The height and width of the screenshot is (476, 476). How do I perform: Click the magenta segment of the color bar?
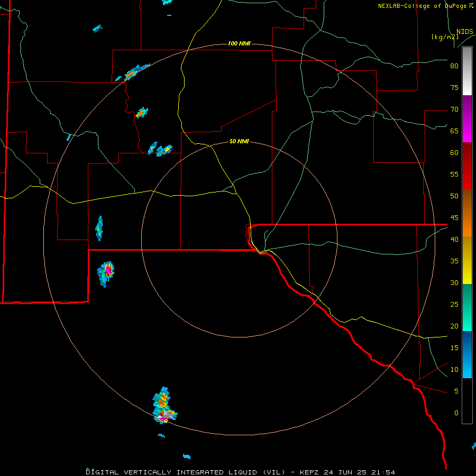[x=467, y=118]
